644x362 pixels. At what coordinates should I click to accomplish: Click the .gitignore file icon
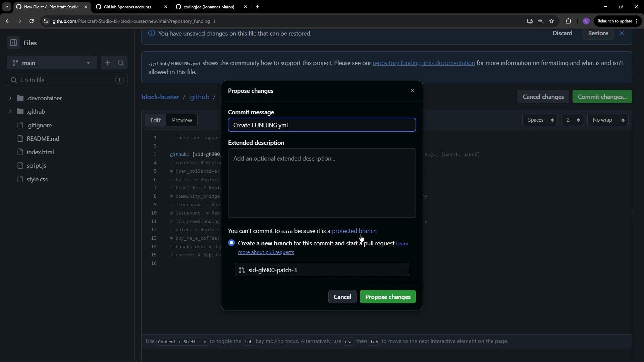(20, 125)
